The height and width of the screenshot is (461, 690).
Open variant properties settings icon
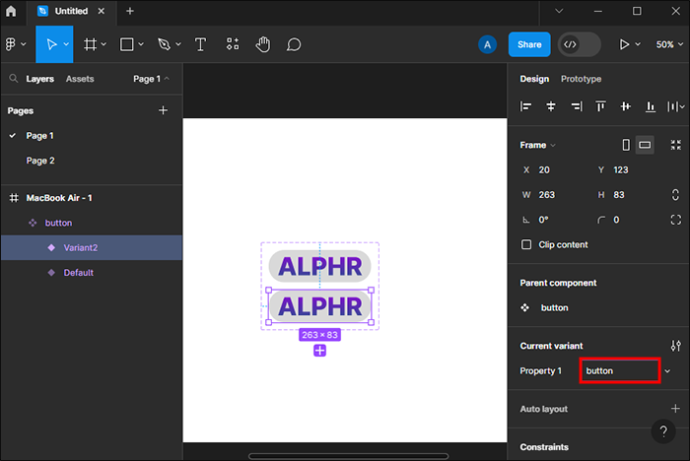(x=675, y=346)
